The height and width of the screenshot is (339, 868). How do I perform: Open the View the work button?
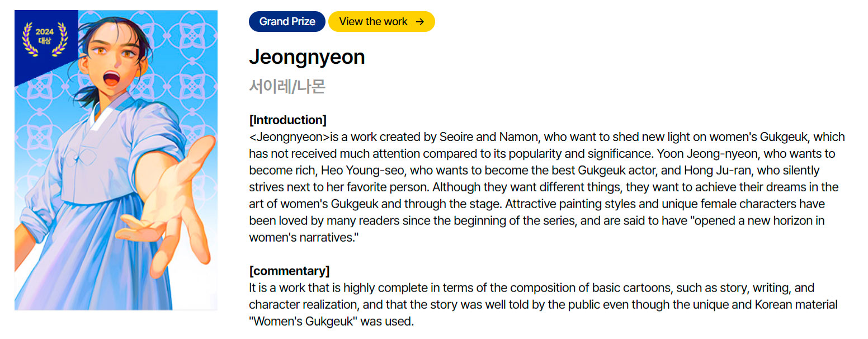[x=381, y=22]
